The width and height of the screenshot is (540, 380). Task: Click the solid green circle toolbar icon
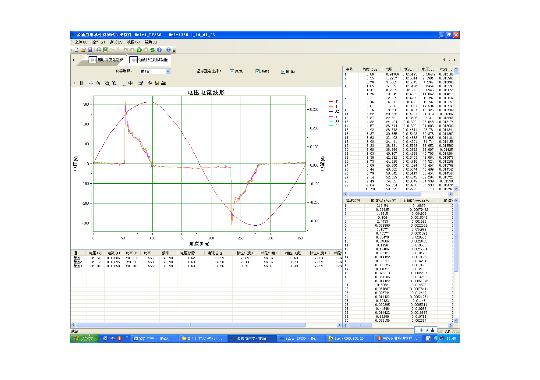click(x=139, y=50)
